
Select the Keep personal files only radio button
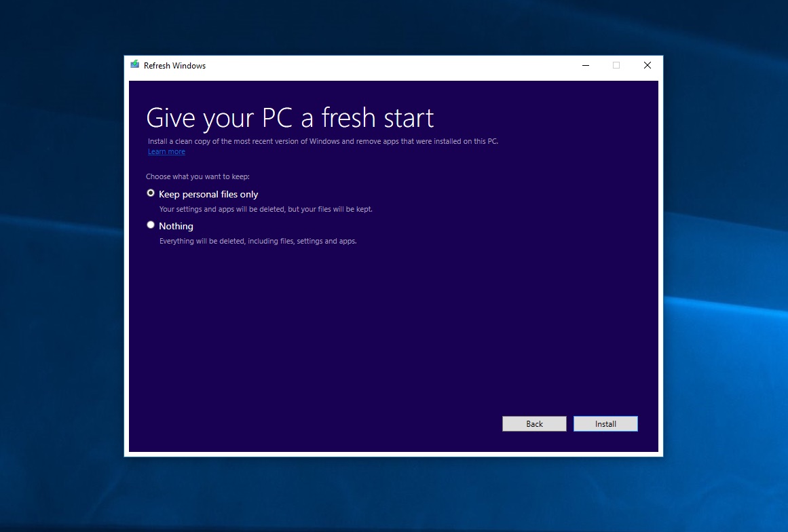(x=151, y=193)
